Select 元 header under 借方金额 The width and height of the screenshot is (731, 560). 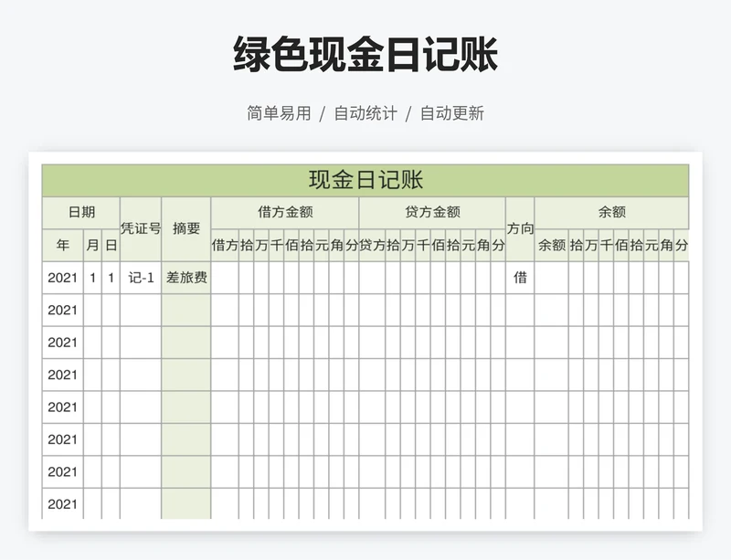pyautogui.click(x=322, y=245)
